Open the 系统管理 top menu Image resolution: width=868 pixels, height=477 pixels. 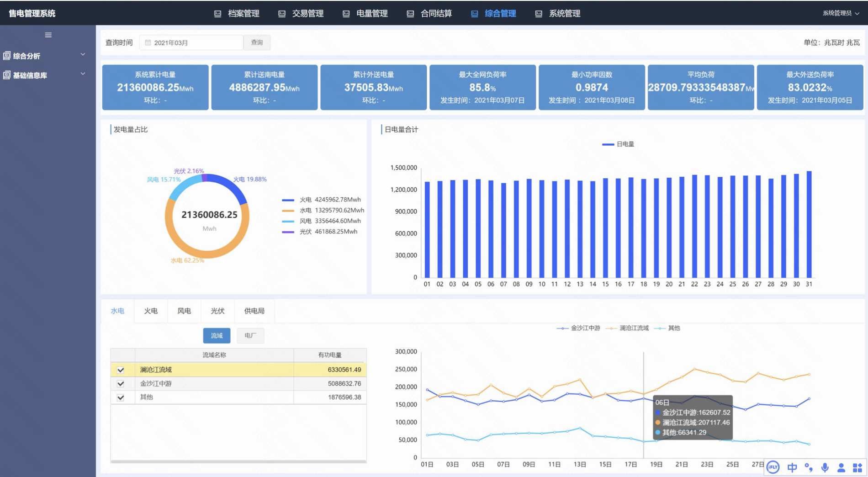[x=558, y=14]
